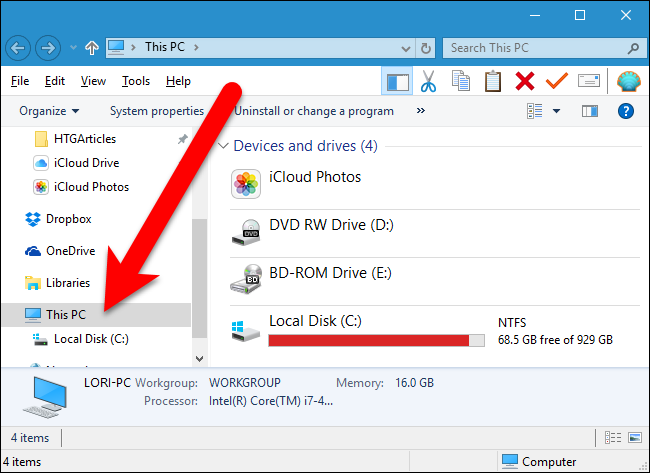Image resolution: width=650 pixels, height=473 pixels.
Task: Click the WORKGROUP value in details pane
Action: point(245,383)
